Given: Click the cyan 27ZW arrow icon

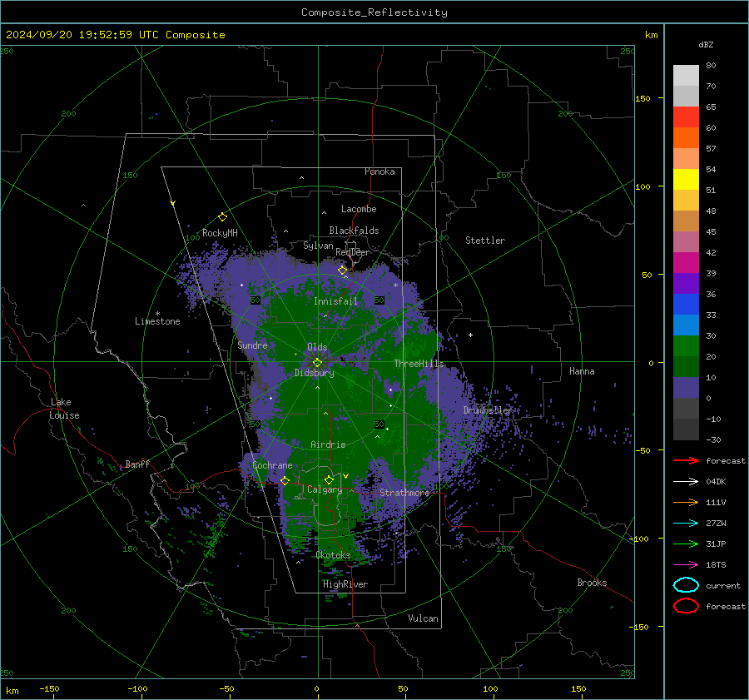Looking at the screenshot, I should click(686, 523).
